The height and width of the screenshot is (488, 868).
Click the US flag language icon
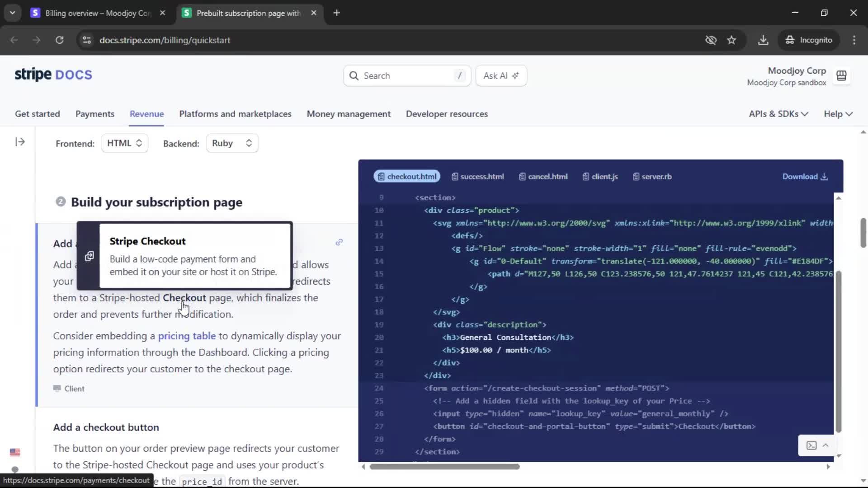pyautogui.click(x=15, y=452)
